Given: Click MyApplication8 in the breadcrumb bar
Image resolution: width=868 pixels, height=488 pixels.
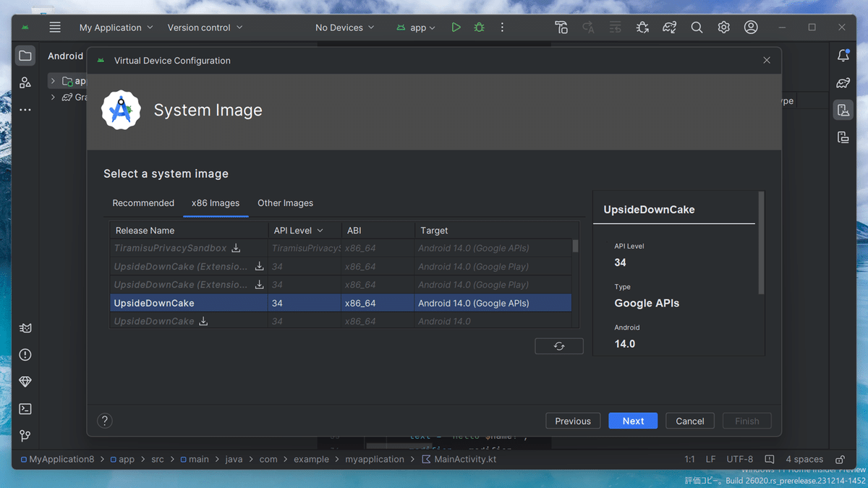Looking at the screenshot, I should pos(57,459).
